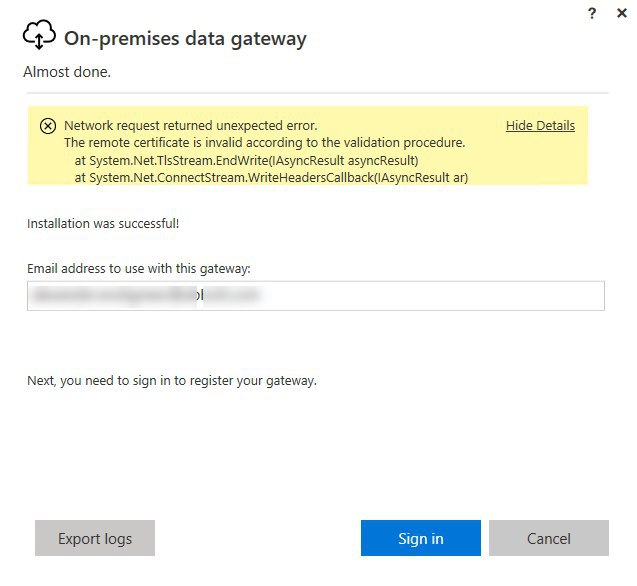Viewport: 637px width, 586px height.
Task: Click empty area of yellow error banner
Action: [x=528, y=163]
